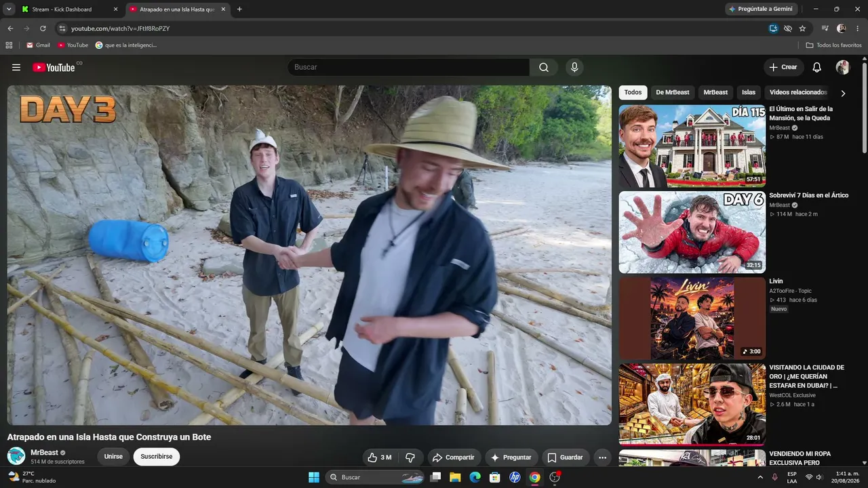Open the Crear upload menu

point(783,67)
